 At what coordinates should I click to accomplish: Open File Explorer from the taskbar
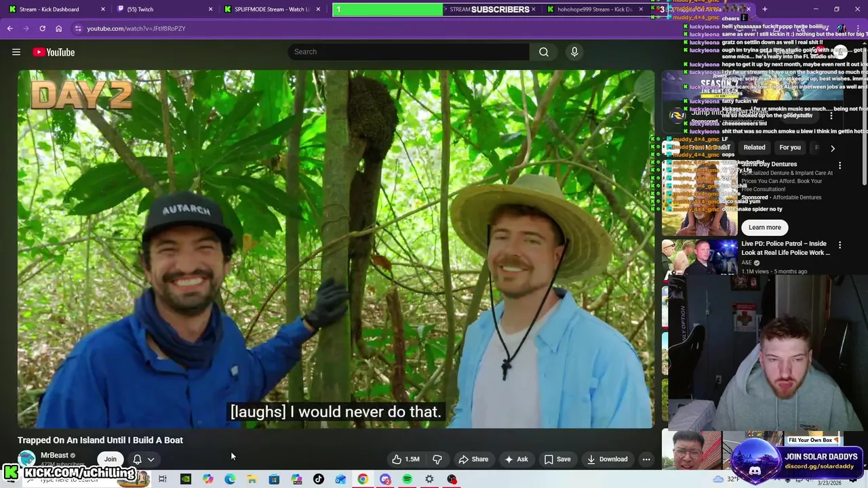252,479
